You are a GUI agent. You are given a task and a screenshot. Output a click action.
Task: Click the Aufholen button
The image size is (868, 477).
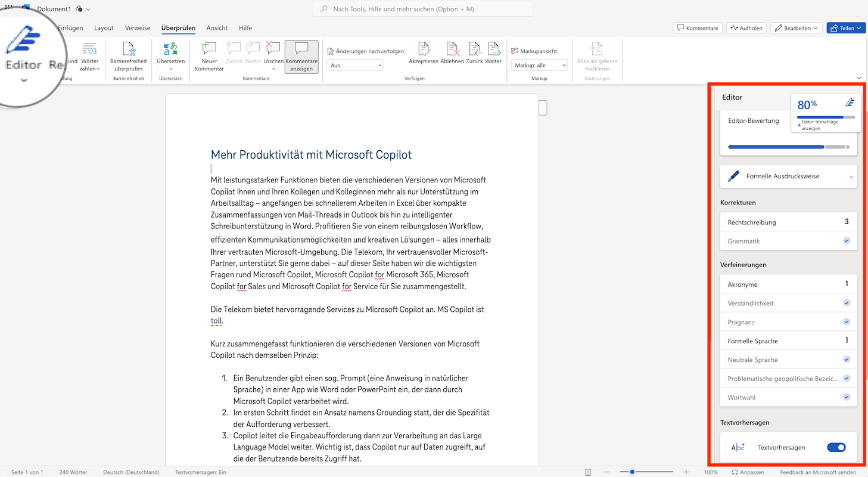point(746,28)
